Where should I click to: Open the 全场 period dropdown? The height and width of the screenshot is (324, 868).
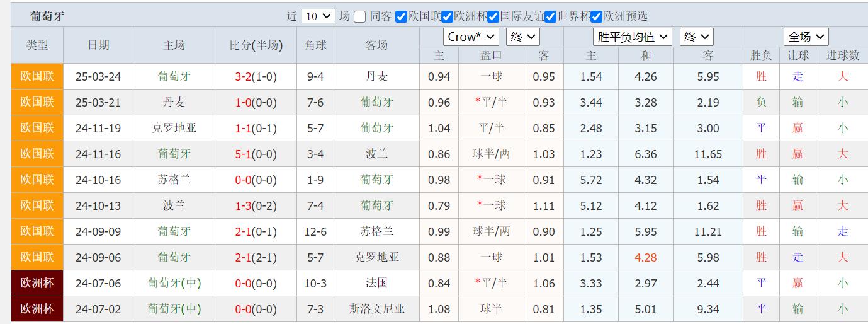coord(805,37)
